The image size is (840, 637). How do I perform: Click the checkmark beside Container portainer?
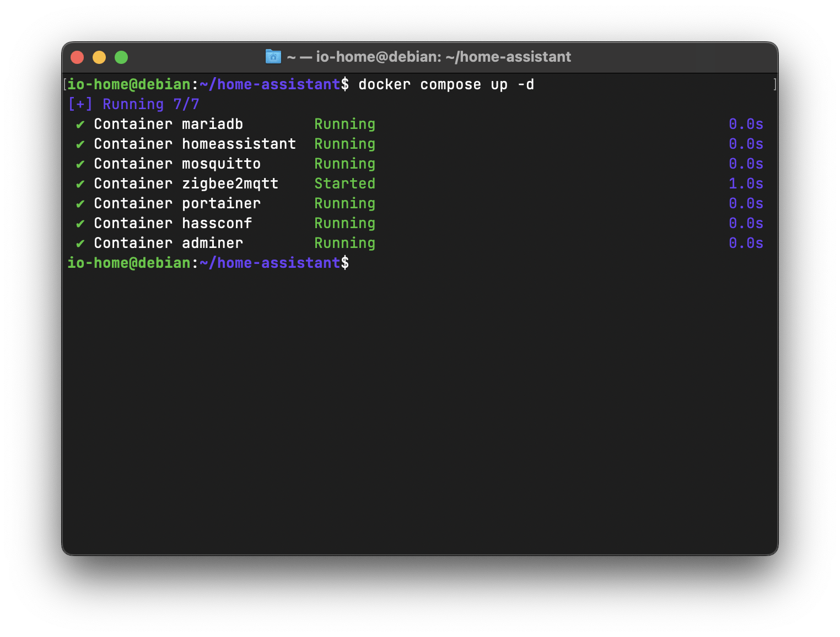coord(80,204)
